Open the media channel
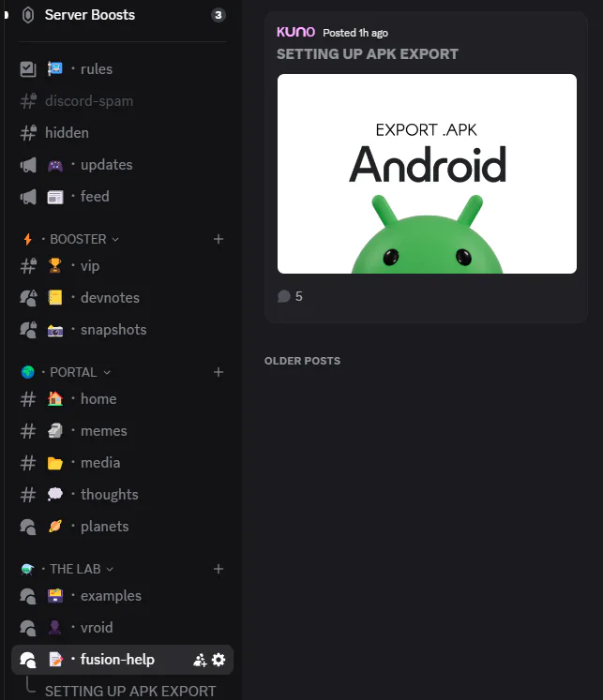Image resolution: width=603 pixels, height=700 pixels. coord(123,463)
